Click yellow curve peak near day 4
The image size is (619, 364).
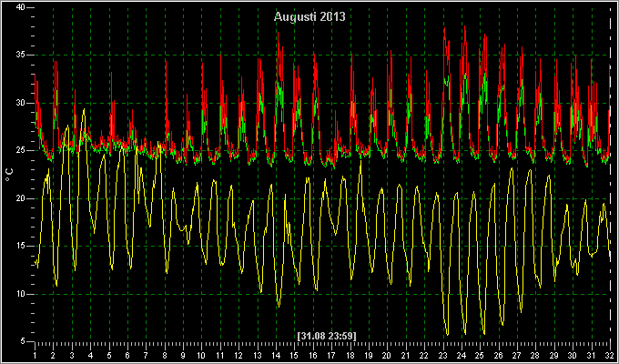pos(84,109)
